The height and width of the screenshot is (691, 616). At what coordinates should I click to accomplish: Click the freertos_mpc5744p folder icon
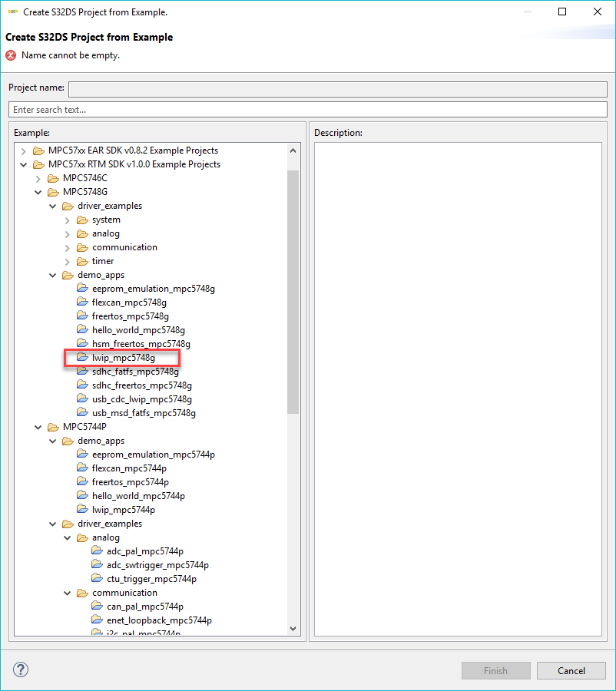click(82, 481)
